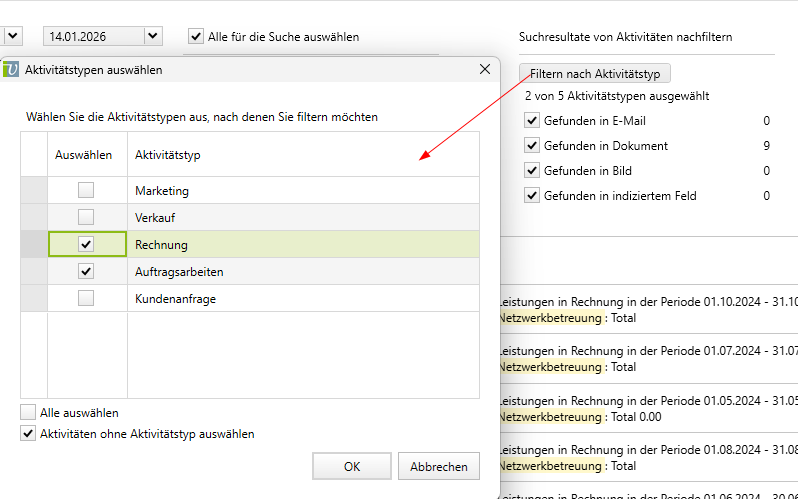
Task: Click the 14.01.2026 date field
Action: pos(93,36)
